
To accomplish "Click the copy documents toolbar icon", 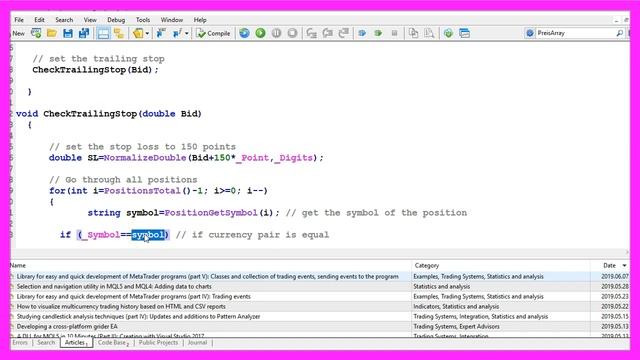I will pyautogui.click(x=413, y=33).
